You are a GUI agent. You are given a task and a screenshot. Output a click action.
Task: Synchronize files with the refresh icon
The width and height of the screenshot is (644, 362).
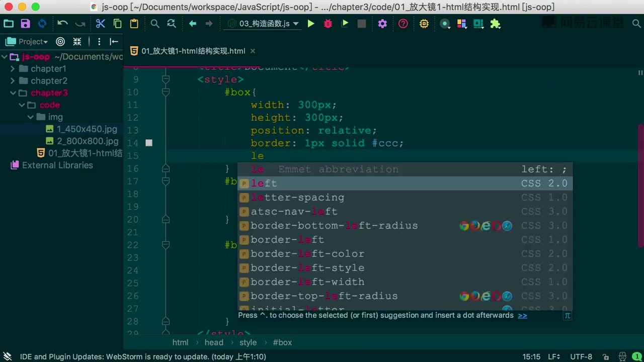[42, 24]
